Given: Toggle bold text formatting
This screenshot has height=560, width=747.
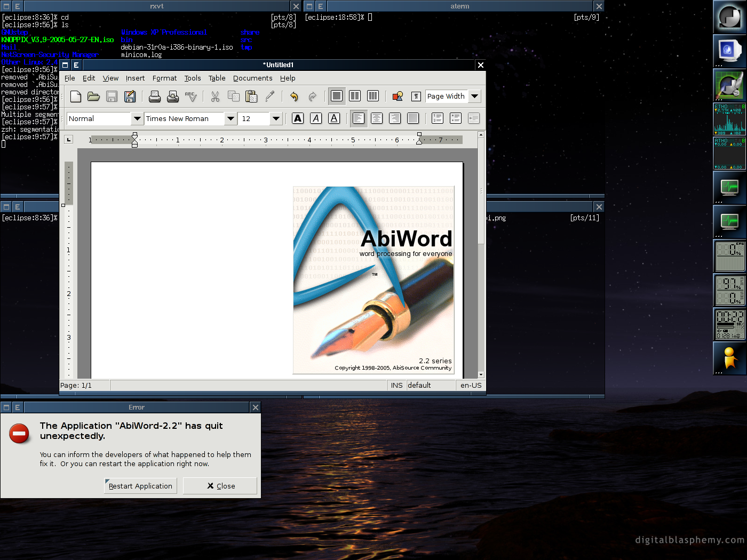Looking at the screenshot, I should 298,118.
